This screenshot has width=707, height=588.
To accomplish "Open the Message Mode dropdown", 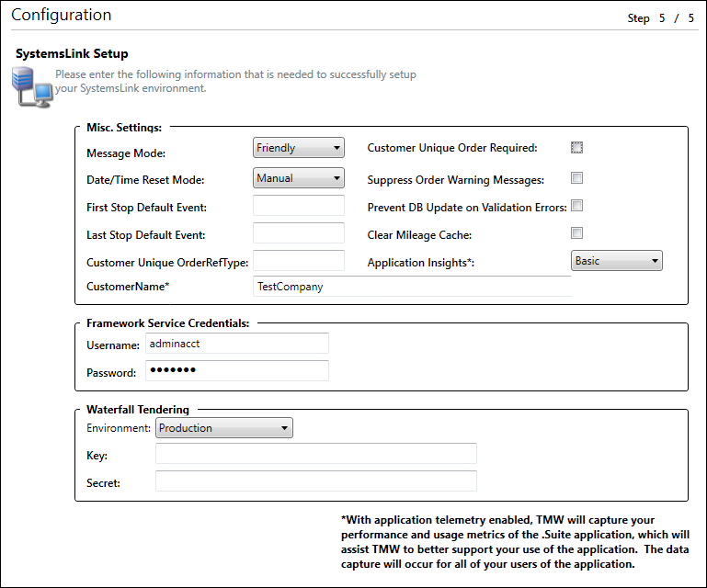I will click(x=298, y=148).
